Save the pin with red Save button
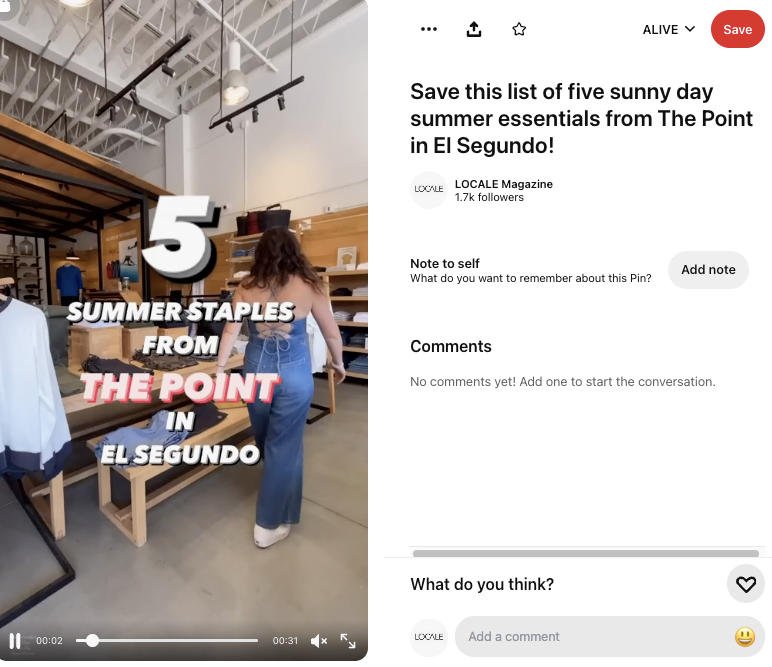Viewport: 772px width, 667px height. [737, 30]
